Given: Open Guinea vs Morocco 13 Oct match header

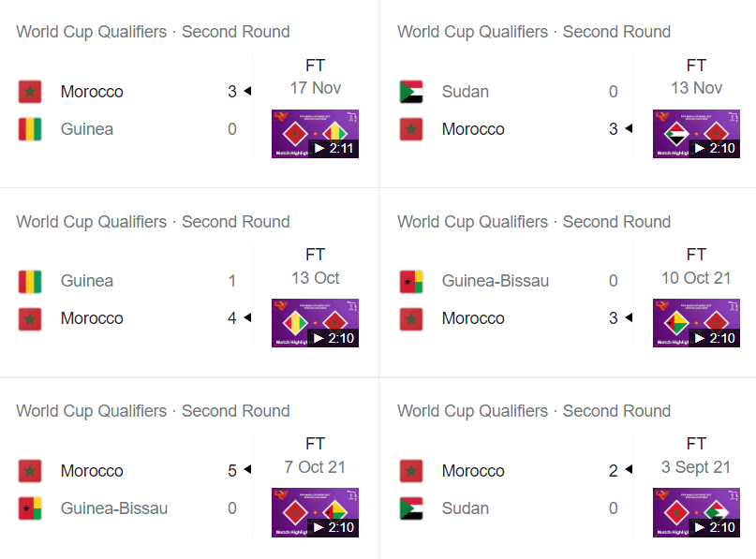Looking at the screenshot, I should [x=153, y=222].
